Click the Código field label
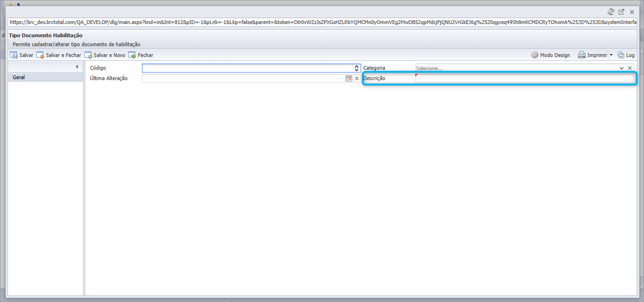 tap(98, 68)
